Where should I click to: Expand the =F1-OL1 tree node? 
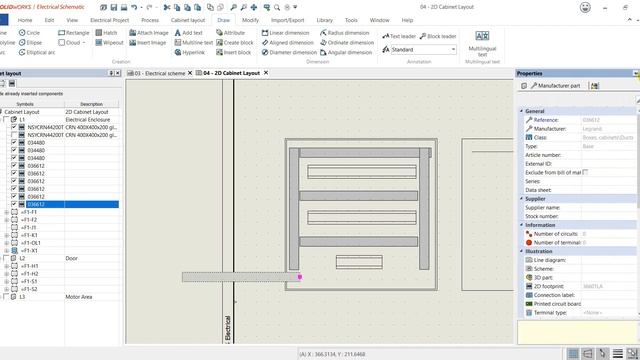pos(7,243)
